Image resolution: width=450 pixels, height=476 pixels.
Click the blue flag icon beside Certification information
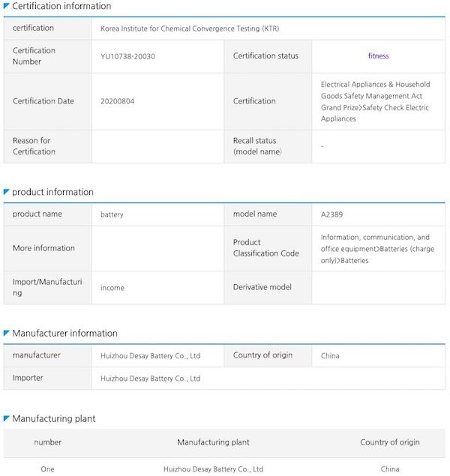point(6,5)
